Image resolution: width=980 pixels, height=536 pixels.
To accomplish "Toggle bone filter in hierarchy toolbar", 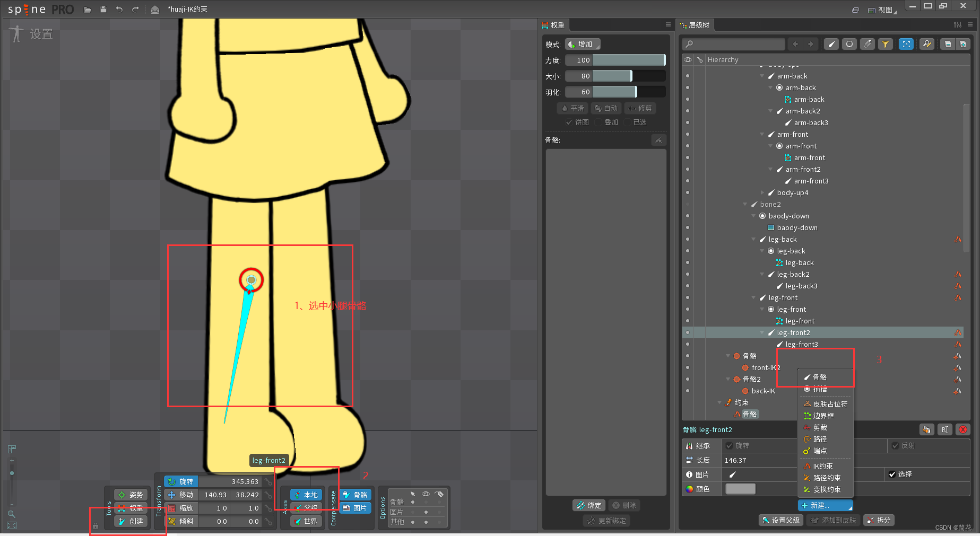I will click(831, 44).
